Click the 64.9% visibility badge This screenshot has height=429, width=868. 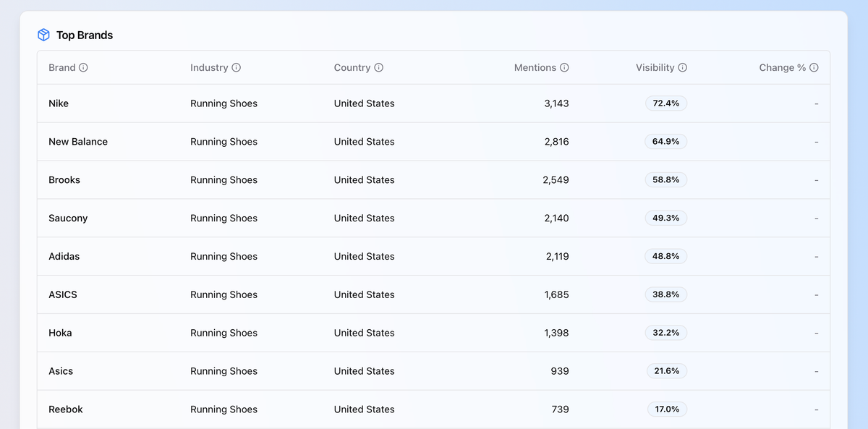(x=666, y=142)
